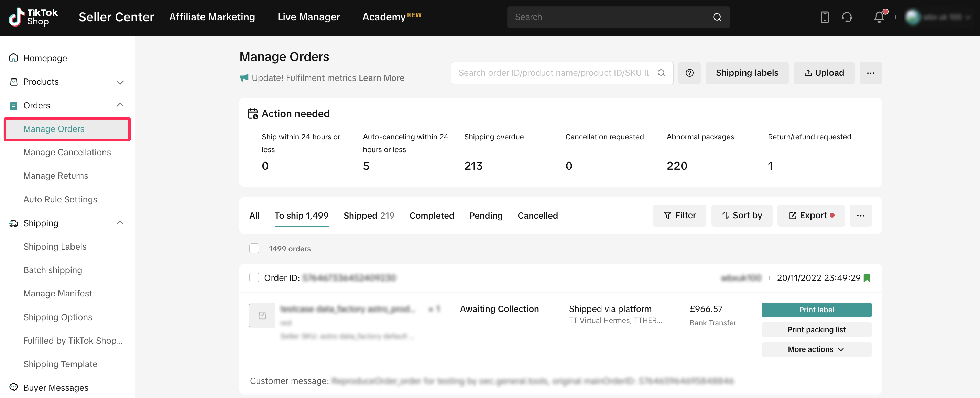Image resolution: width=980 pixels, height=398 pixels.
Task: Click the product thumbnail placeholder image
Action: tap(262, 315)
